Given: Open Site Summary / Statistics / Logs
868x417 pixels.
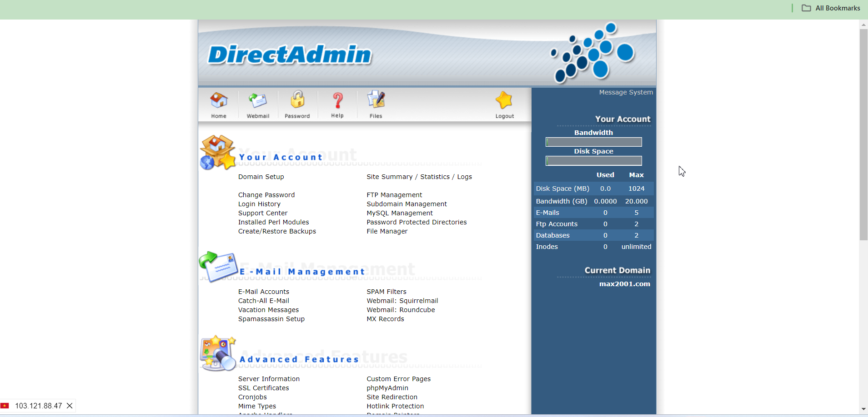Looking at the screenshot, I should pyautogui.click(x=419, y=177).
